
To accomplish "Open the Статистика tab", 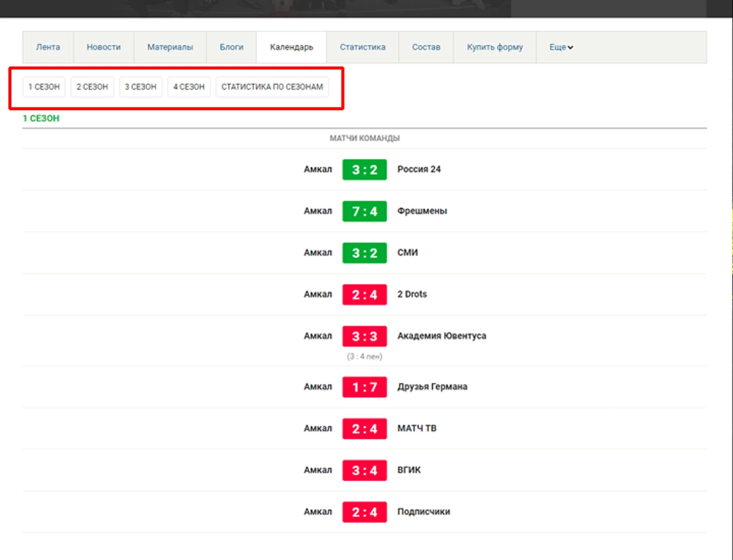I will (x=362, y=47).
